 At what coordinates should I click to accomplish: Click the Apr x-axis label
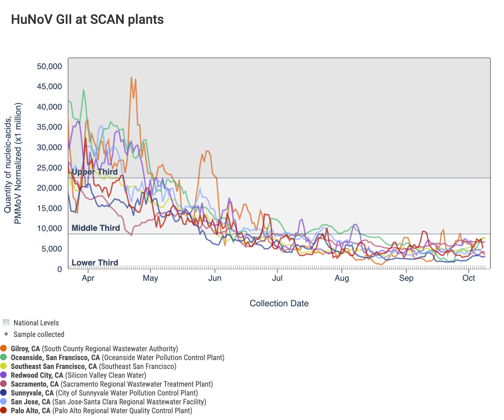[x=88, y=278]
